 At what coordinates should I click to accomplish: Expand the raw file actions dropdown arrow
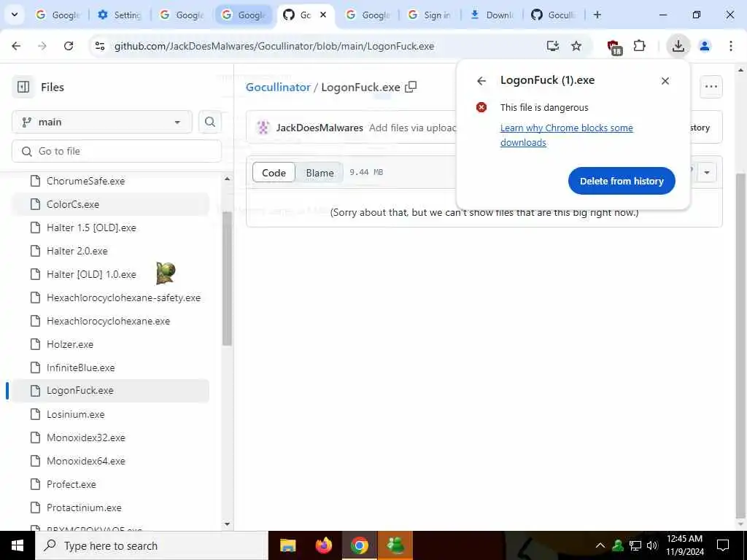click(x=707, y=172)
